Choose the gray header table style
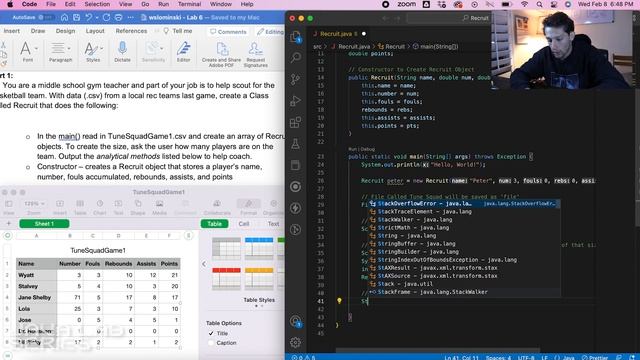Screen dimensions: 640x360 226,248
